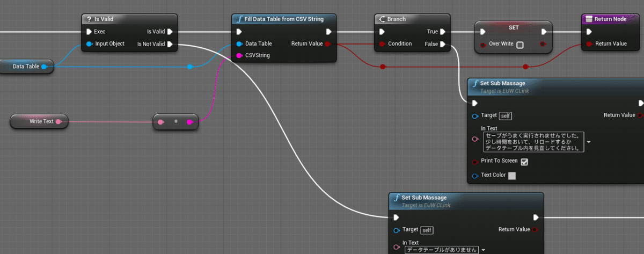Click the lower In Text データテーブルがありません field
Viewport: 644px width, 254px height.
[441, 250]
